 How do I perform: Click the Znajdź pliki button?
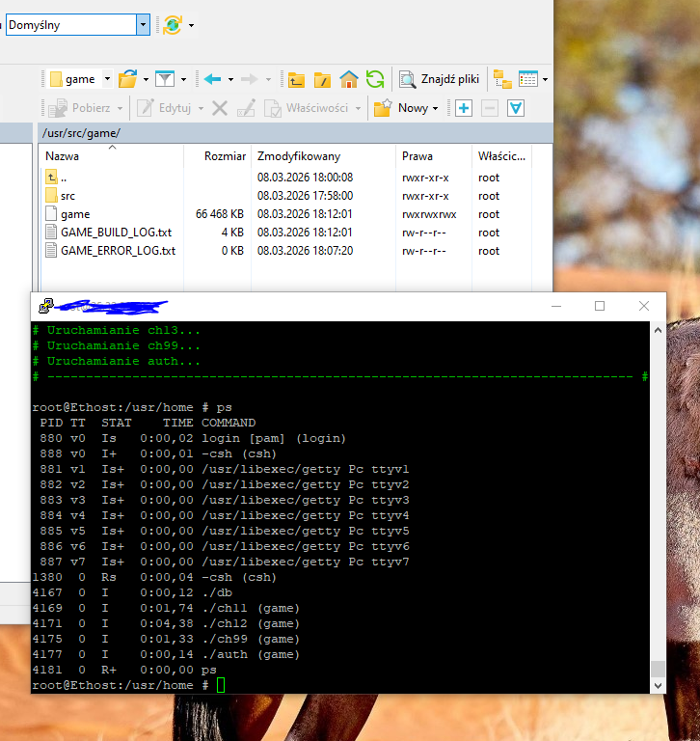(440, 79)
